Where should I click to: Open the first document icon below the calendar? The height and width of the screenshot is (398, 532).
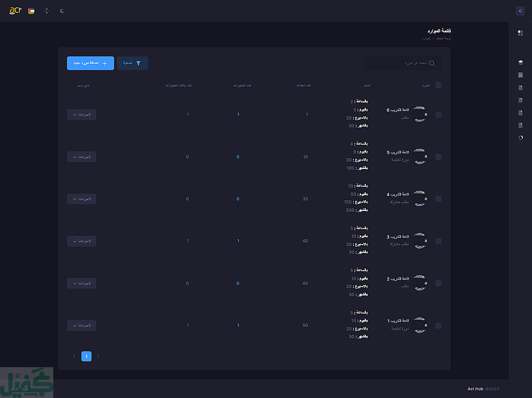tap(520, 88)
